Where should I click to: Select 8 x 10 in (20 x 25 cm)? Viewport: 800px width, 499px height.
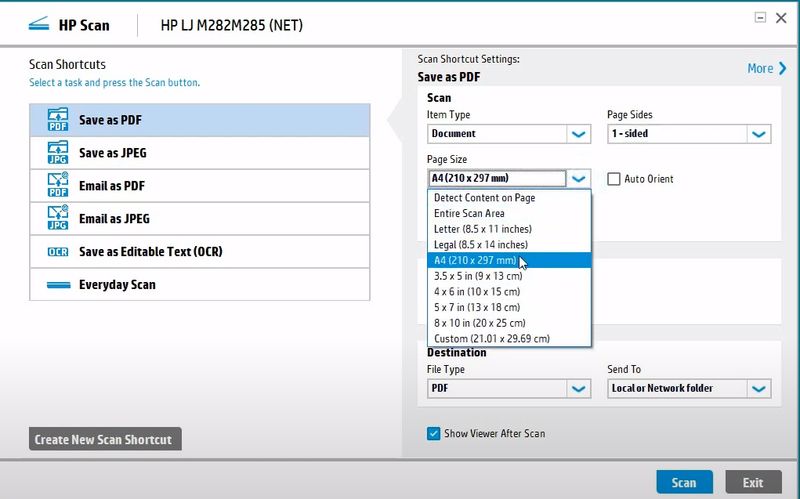509,323
